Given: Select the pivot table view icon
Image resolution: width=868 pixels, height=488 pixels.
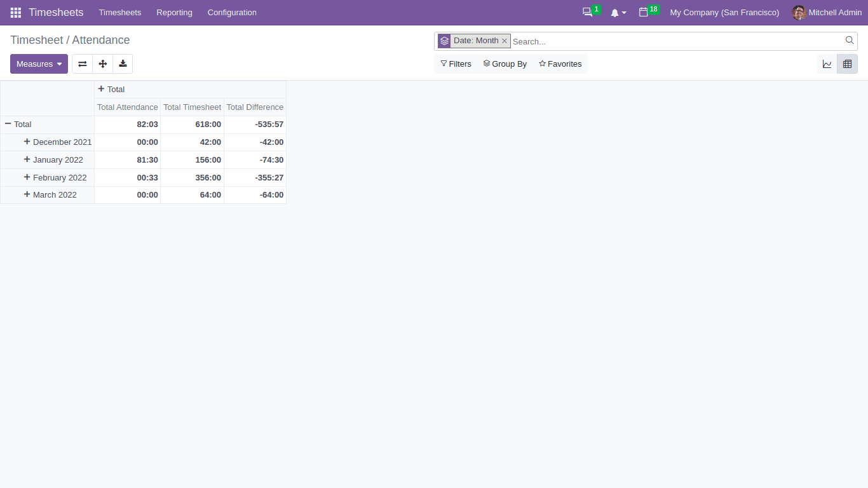Looking at the screenshot, I should [x=847, y=64].
